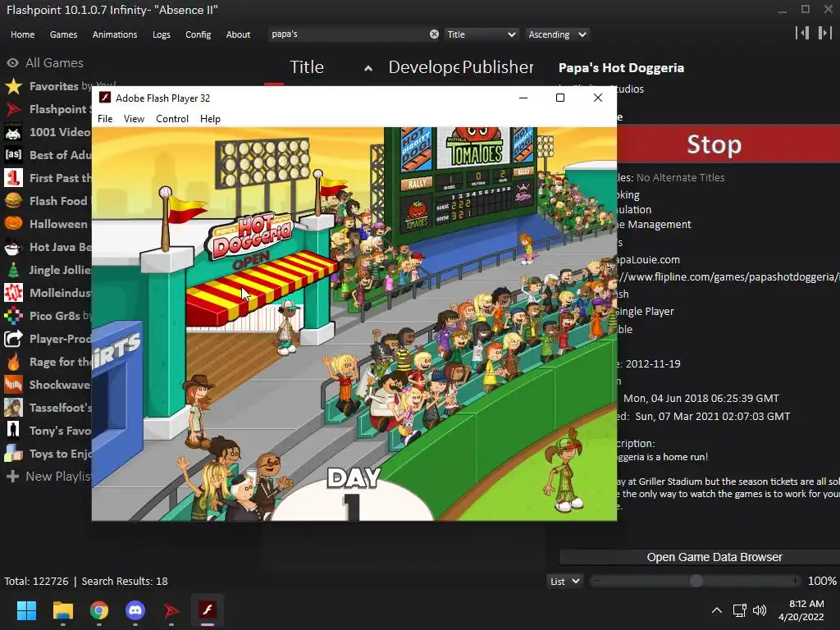Open the network icon in the tray

coord(740,610)
